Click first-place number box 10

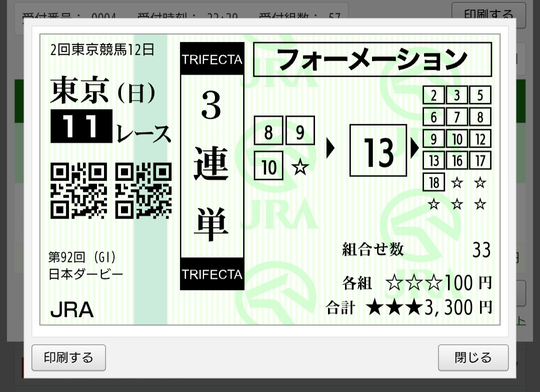(268, 165)
